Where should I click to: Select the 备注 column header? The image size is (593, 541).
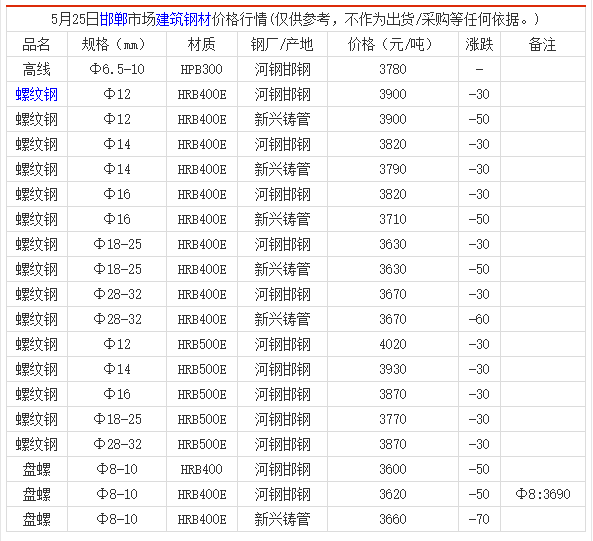pos(543,44)
